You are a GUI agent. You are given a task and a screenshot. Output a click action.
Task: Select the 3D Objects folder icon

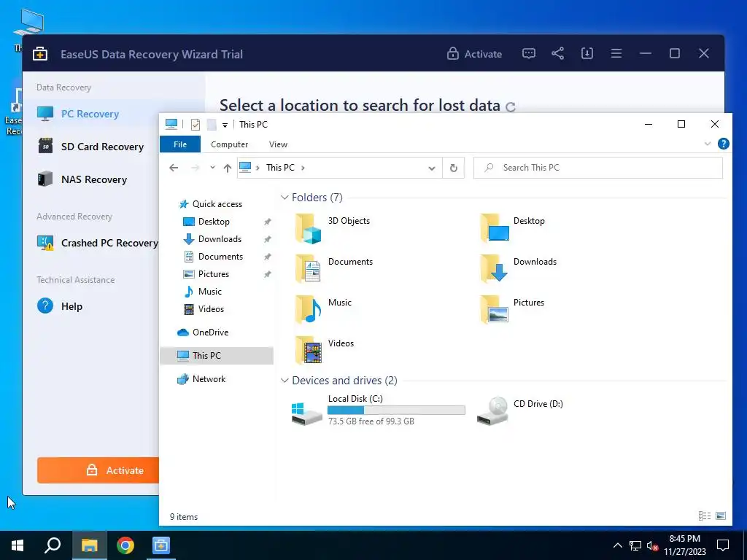[308, 228]
